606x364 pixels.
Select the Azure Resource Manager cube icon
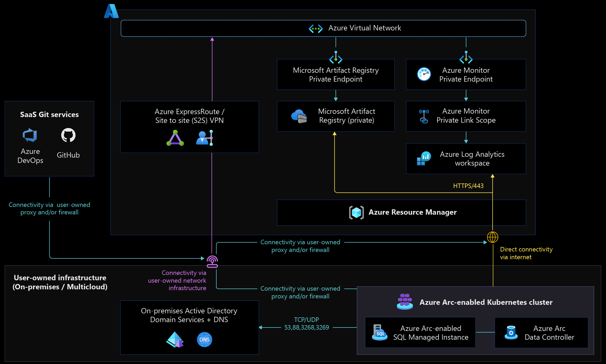click(356, 213)
